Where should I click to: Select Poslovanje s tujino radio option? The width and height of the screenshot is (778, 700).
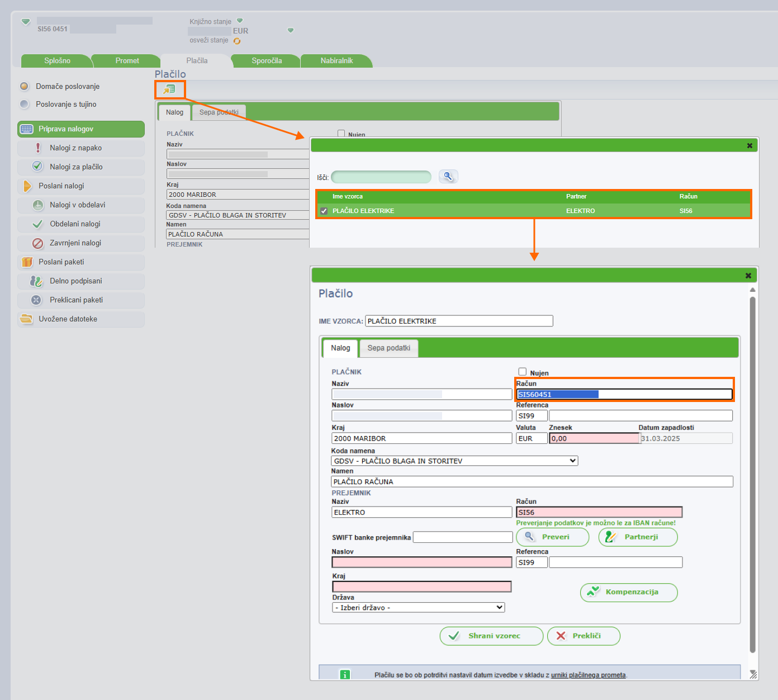click(x=25, y=105)
